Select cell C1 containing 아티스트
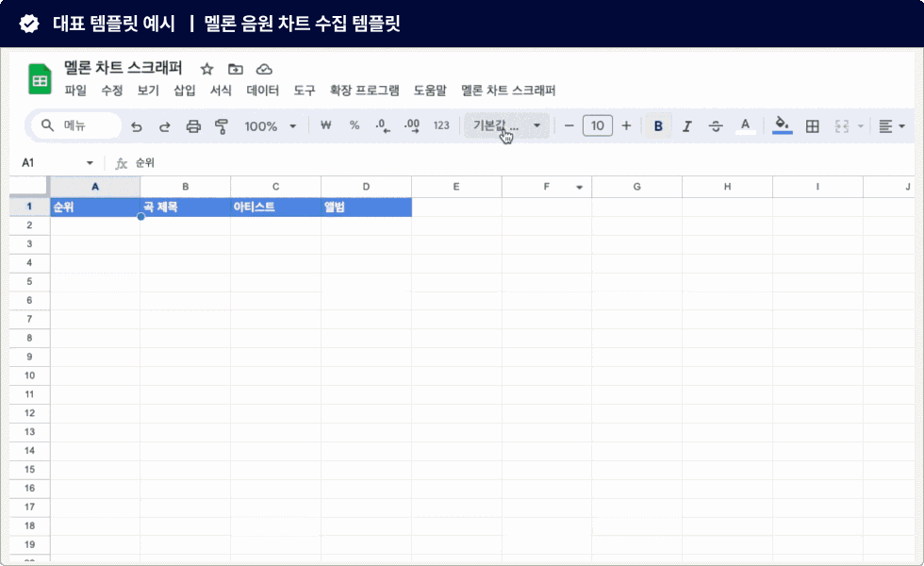Viewport: 924px width, 566px height. click(x=275, y=207)
